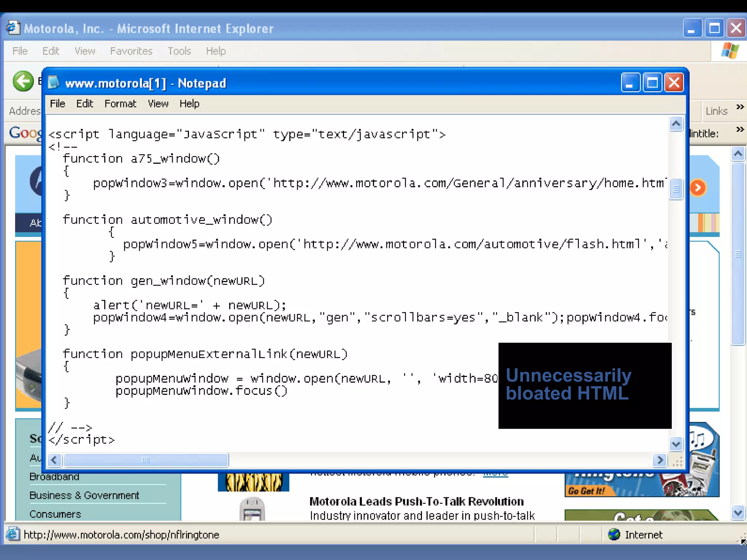Image resolution: width=747 pixels, height=560 pixels.
Task: Click the orange arrow button on Motorola page
Action: coord(698,188)
